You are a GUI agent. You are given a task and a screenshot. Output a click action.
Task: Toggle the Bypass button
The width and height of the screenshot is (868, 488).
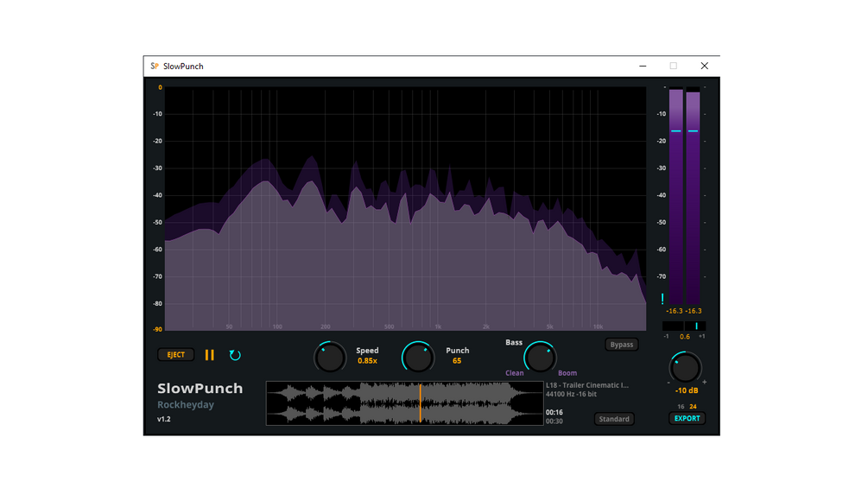point(621,345)
